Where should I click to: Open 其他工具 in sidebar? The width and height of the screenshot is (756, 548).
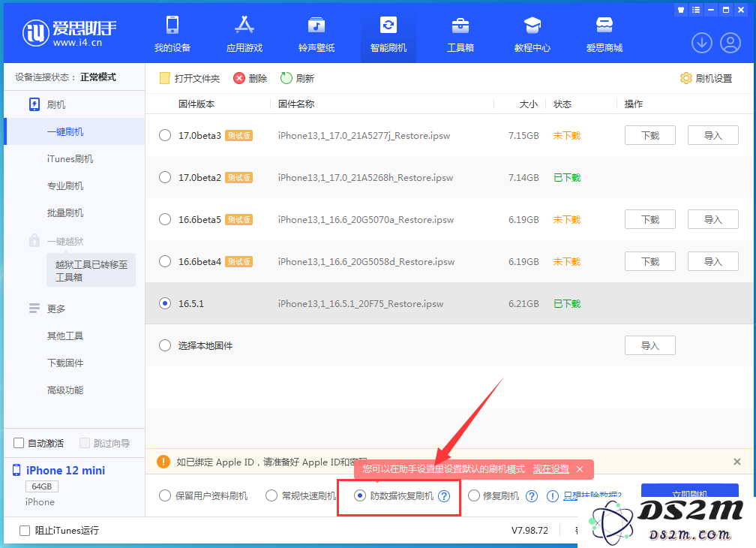click(65, 336)
